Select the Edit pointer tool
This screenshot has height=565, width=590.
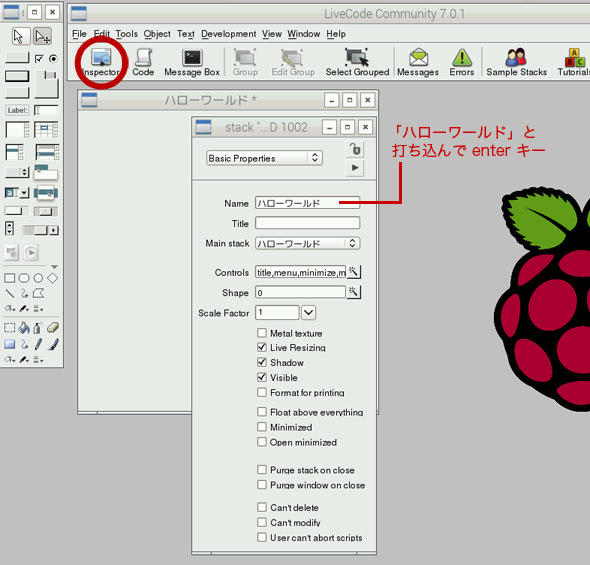42,36
